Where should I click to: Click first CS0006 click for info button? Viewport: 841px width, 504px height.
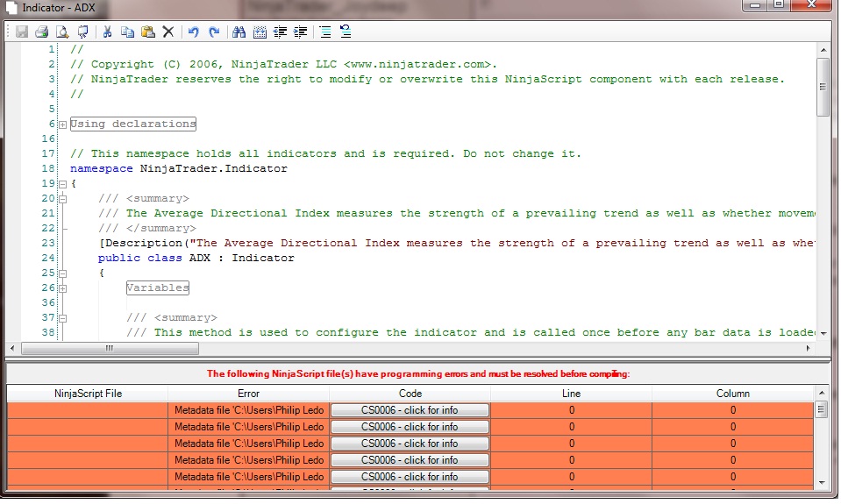(410, 410)
